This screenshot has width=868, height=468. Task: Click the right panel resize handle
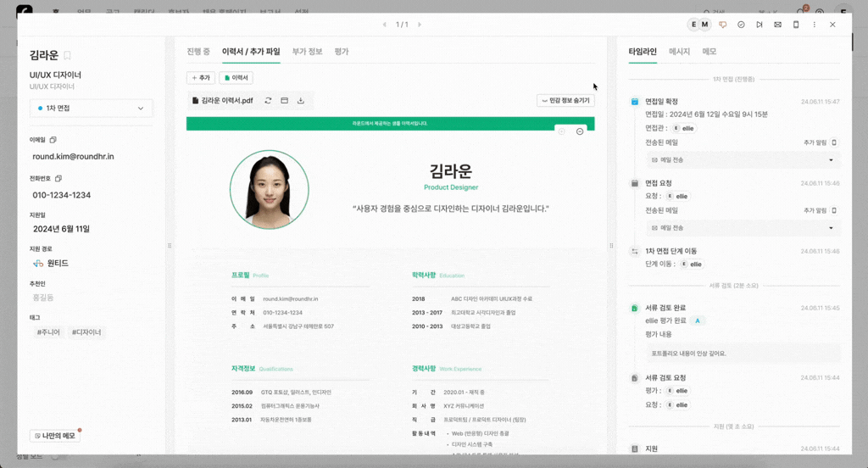(x=611, y=245)
